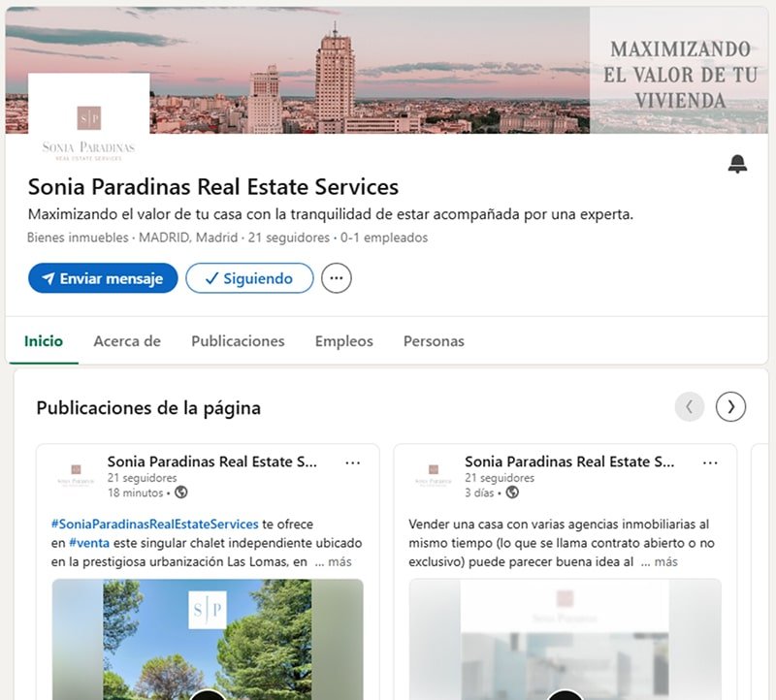776x700 pixels.
Task: Open options menu of the 18 minutos post
Action: (352, 463)
